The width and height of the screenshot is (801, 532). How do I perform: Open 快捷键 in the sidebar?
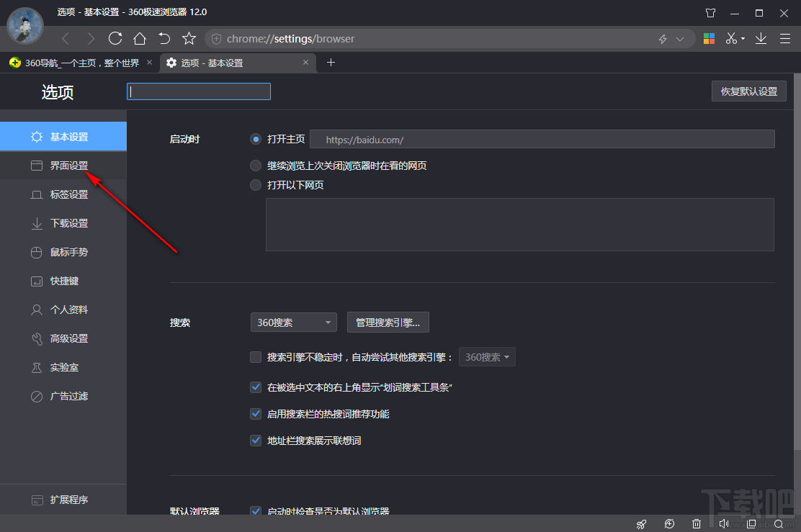[63, 281]
